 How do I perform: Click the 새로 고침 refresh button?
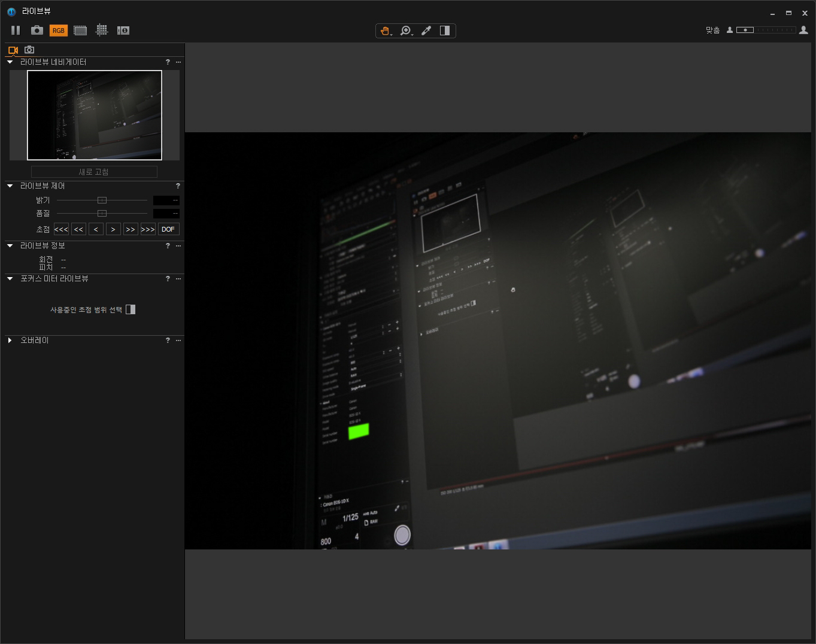pos(94,172)
